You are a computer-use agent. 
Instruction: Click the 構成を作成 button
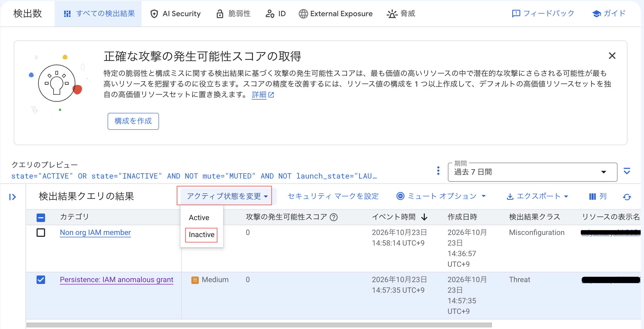point(133,121)
